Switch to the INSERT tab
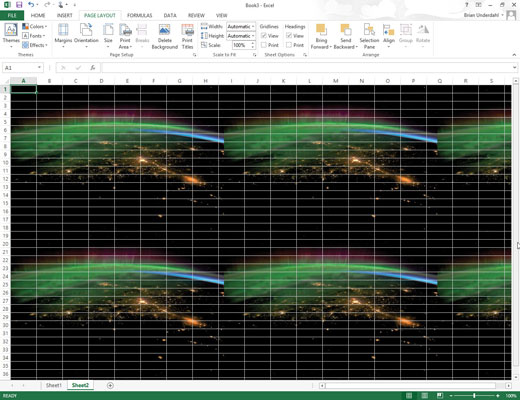 65,15
